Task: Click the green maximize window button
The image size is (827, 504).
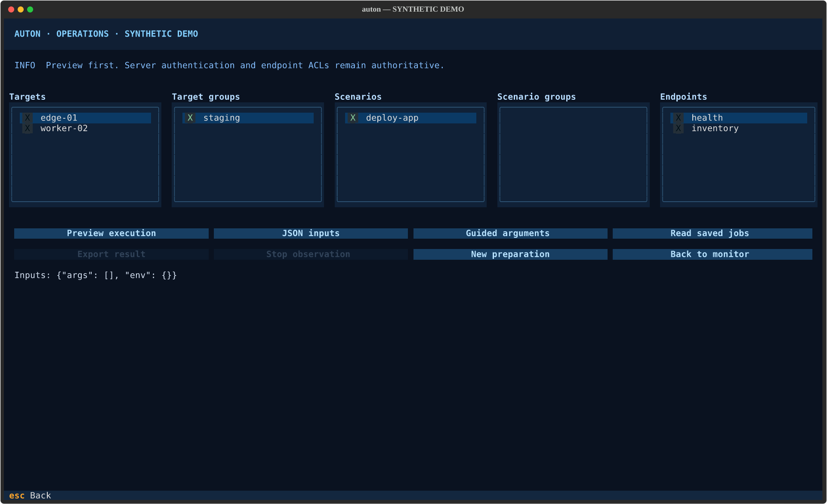Action: [30, 9]
